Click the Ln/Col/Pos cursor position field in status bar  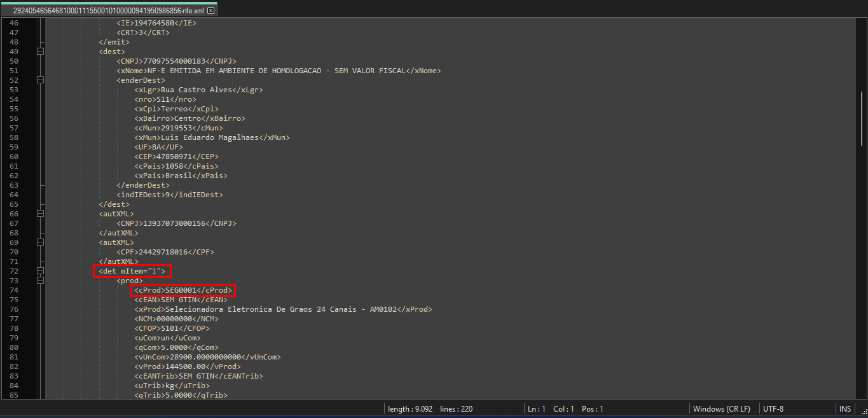(565, 409)
